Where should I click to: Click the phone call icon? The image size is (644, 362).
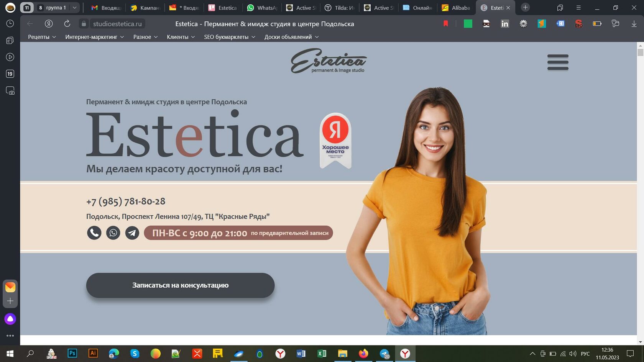point(94,233)
